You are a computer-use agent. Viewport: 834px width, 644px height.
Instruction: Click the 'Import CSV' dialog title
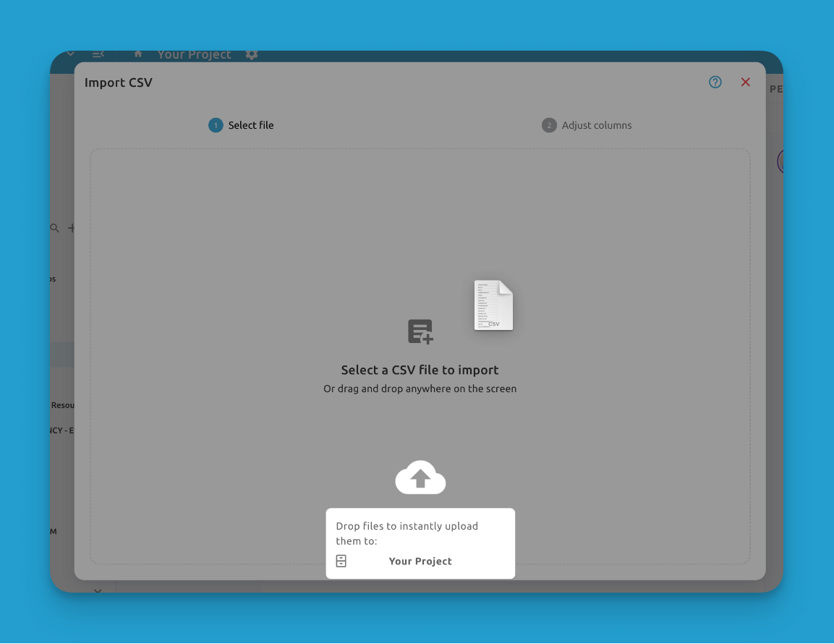[x=119, y=82]
